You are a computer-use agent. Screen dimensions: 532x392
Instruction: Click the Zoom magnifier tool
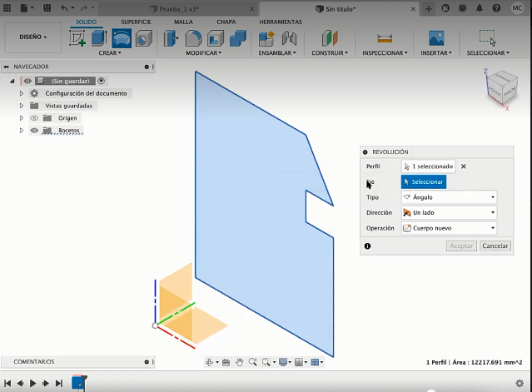coord(253,362)
